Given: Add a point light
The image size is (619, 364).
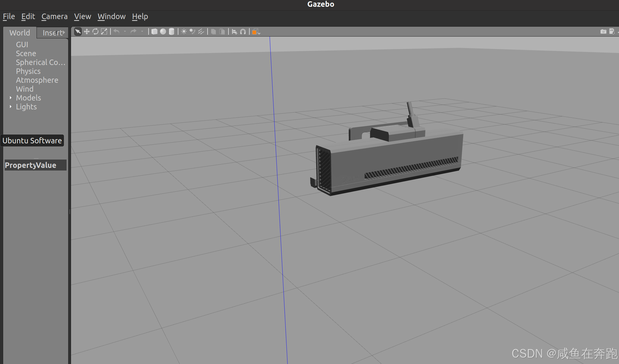Looking at the screenshot, I should 184,32.
